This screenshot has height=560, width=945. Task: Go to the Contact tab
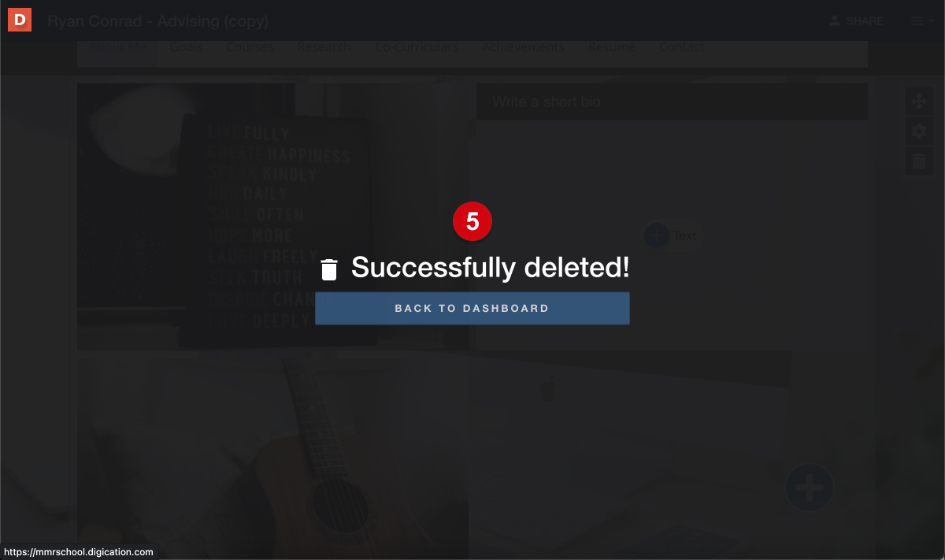682,47
